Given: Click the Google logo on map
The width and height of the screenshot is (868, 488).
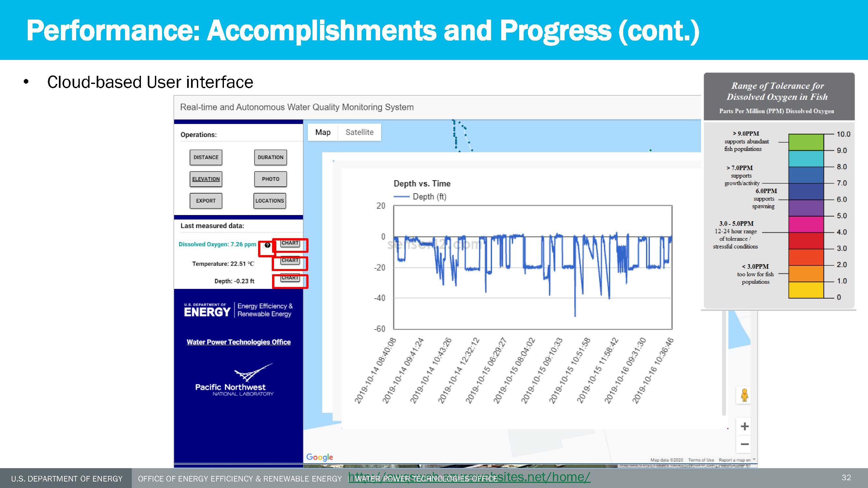Looking at the screenshot, I should coord(319,457).
